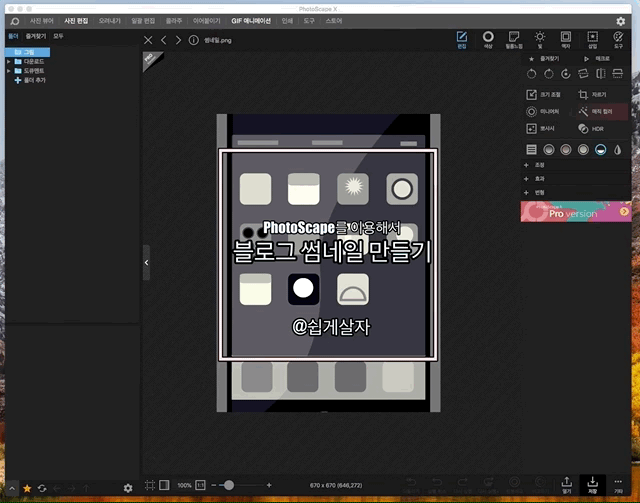Expand the 변형 transform section
The height and width of the screenshot is (503, 640).
click(576, 192)
